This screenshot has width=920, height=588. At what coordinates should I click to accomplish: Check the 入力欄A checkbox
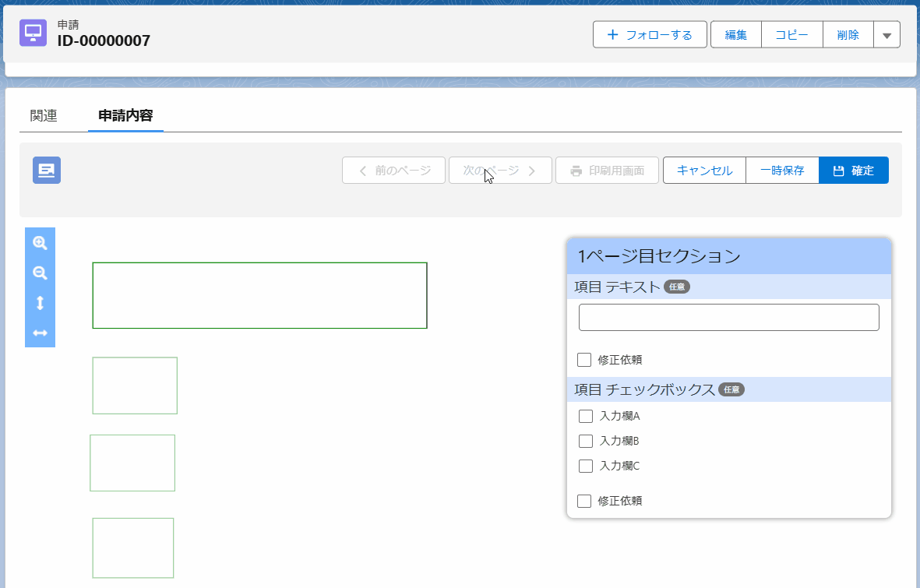[x=586, y=416]
